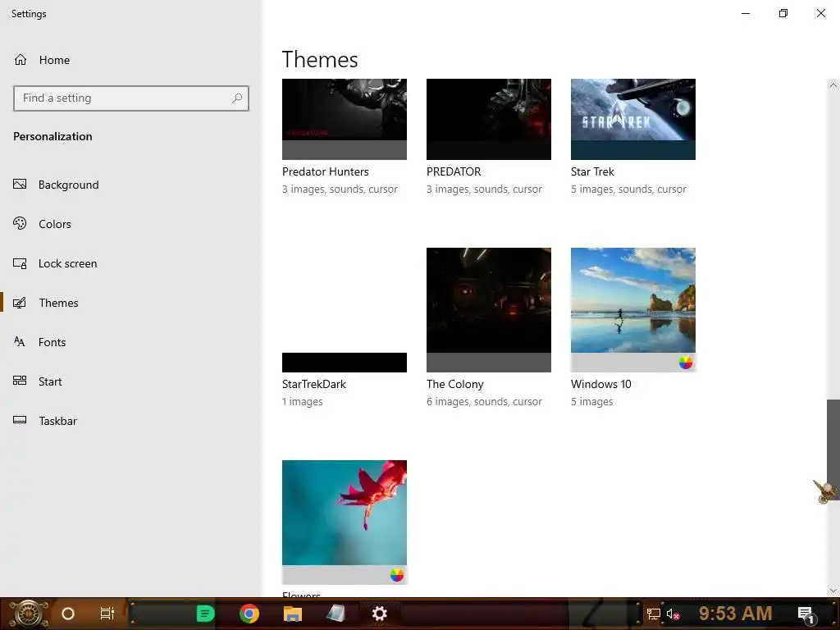Open Task View on taskbar
The image size is (840, 630).
coord(107,614)
